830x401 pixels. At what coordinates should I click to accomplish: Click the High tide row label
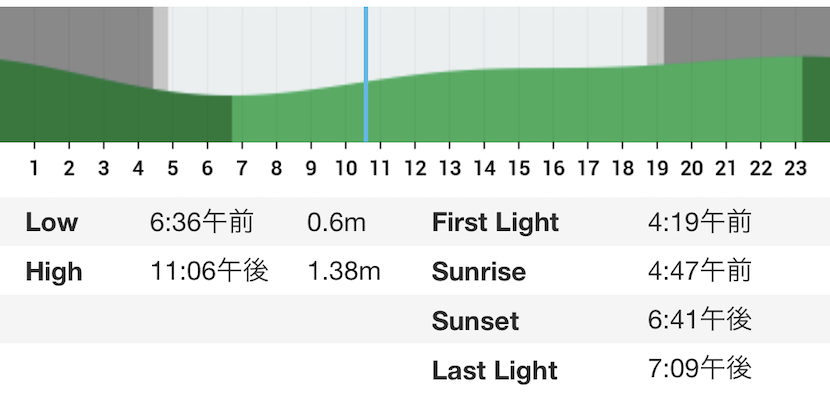point(54,272)
